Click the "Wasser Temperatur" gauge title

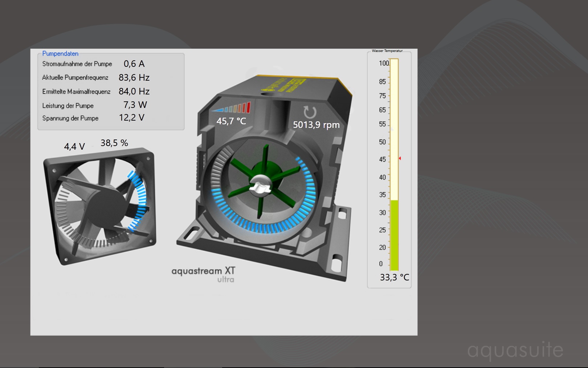click(x=387, y=51)
